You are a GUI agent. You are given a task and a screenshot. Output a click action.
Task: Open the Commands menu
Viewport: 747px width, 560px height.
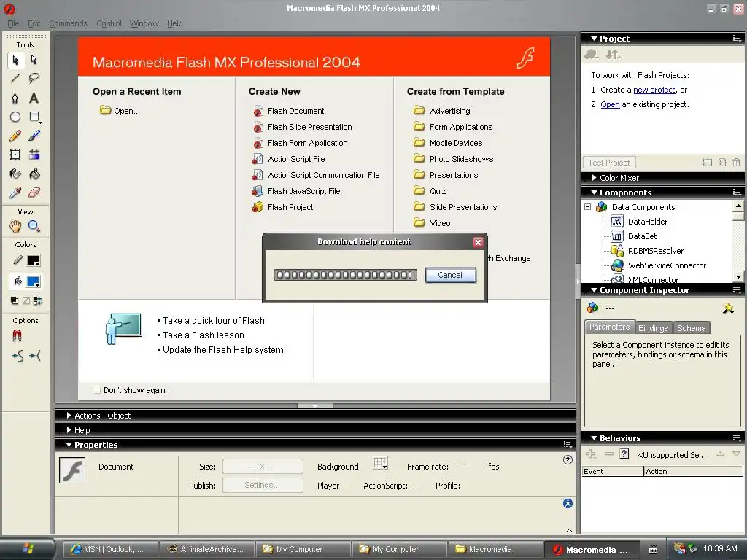click(x=68, y=23)
